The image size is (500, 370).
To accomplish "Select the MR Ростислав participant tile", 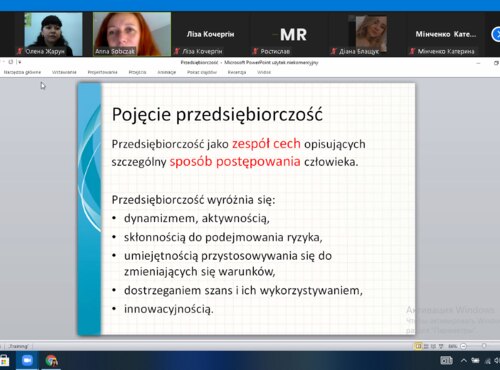I will coord(289,34).
